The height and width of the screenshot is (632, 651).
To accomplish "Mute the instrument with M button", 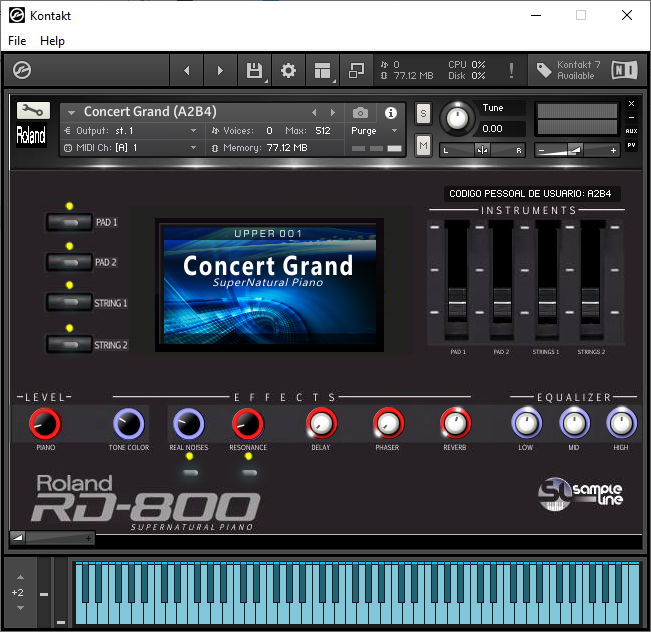I will [423, 145].
